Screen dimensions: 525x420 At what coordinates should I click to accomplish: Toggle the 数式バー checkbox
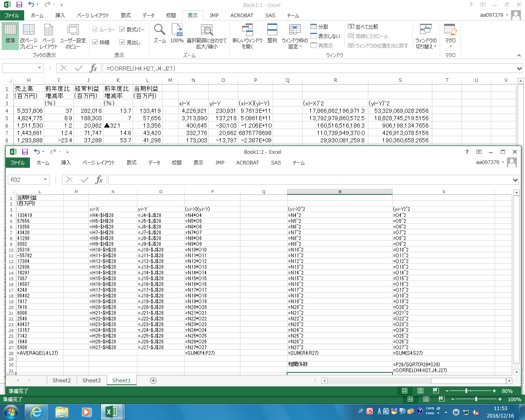(122, 30)
